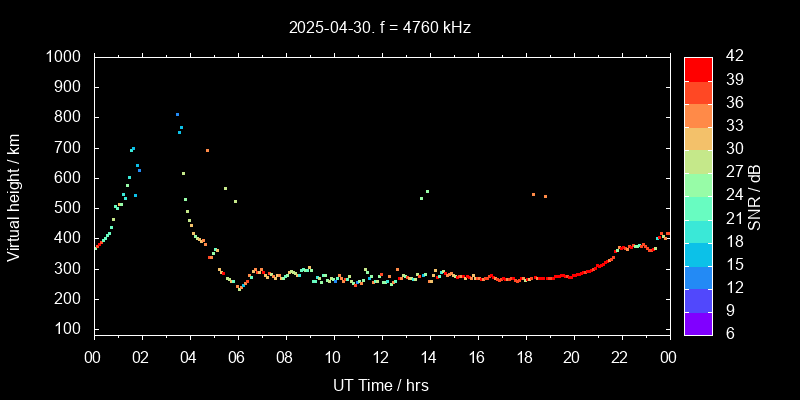Click the cyan 15–18 dB colorbar segment

tap(698, 253)
